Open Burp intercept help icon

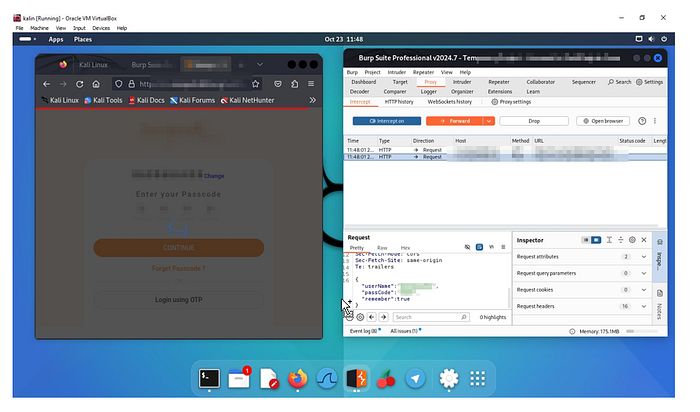[x=642, y=121]
